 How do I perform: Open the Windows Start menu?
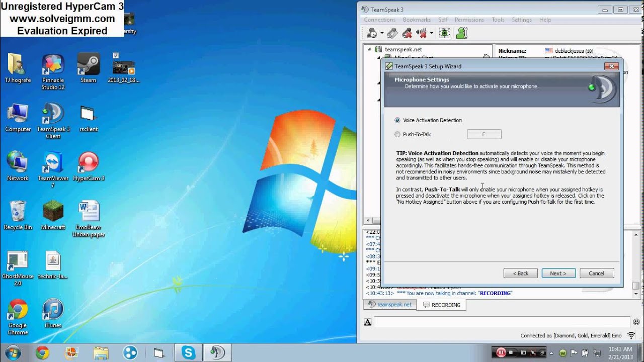[13, 352]
